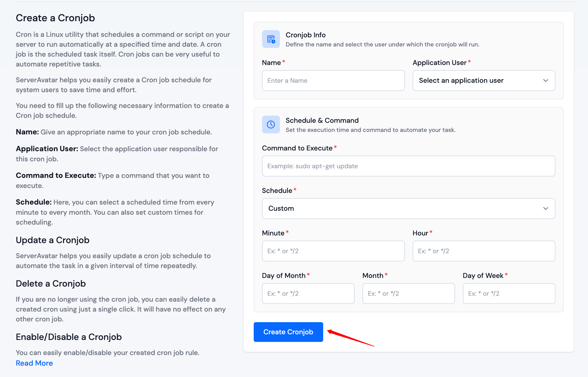Click the Create a Cronjob heading
This screenshot has height=377, width=588.
click(55, 18)
